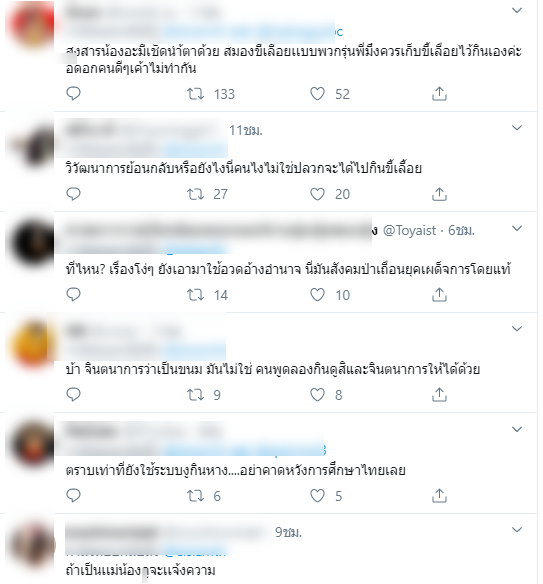Open the @Toyaist profile link
Image resolution: width=543 pixels, height=584 pixels.
[x=409, y=231]
